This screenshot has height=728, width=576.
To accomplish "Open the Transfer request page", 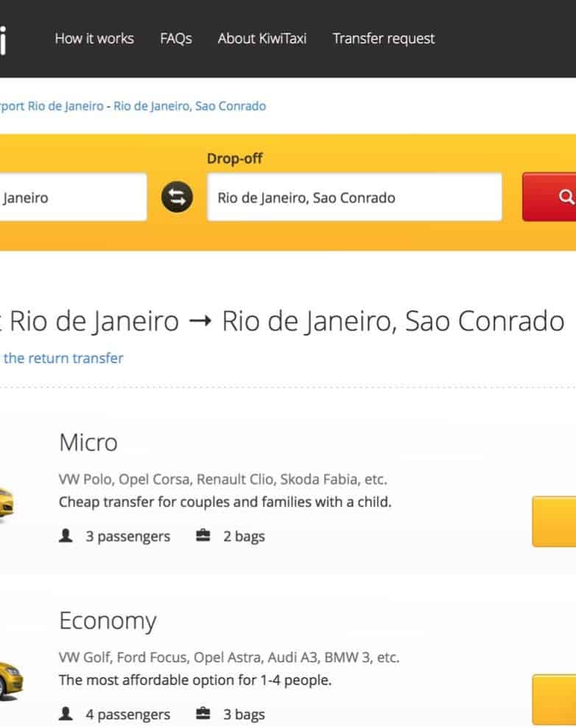I will tap(384, 38).
